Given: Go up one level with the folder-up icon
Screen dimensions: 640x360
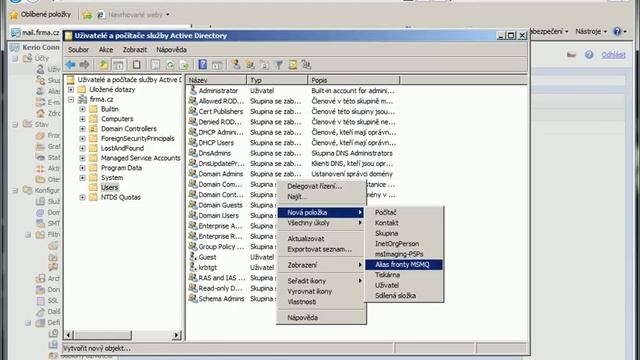Looking at the screenshot, I should (104, 64).
